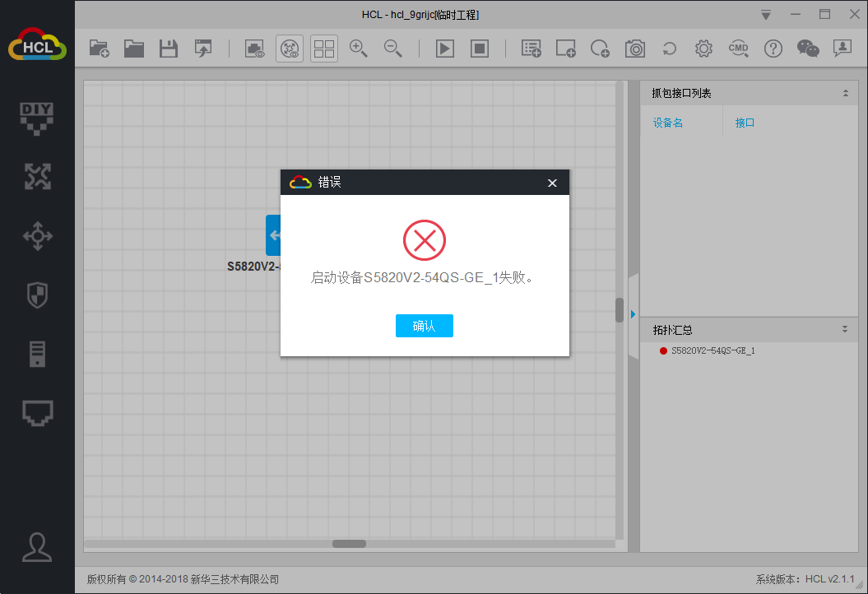
Task: Collapse the 抓包接口列表 panel
Action: coord(845,94)
